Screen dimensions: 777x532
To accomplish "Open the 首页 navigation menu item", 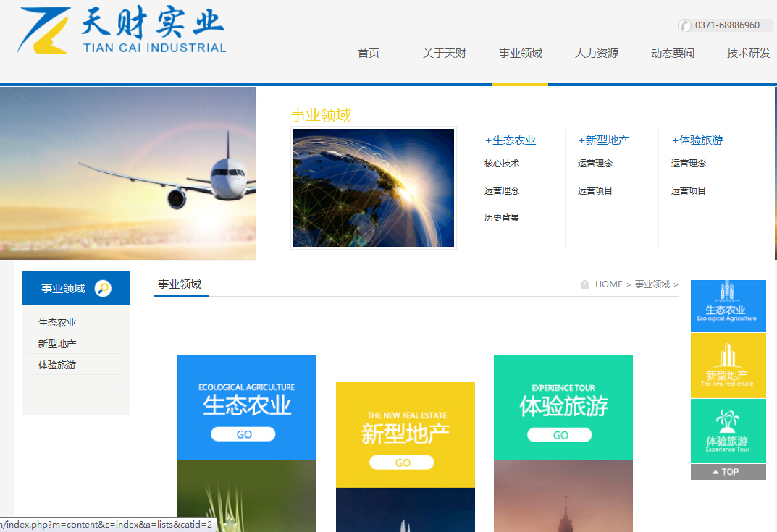I will (x=369, y=54).
